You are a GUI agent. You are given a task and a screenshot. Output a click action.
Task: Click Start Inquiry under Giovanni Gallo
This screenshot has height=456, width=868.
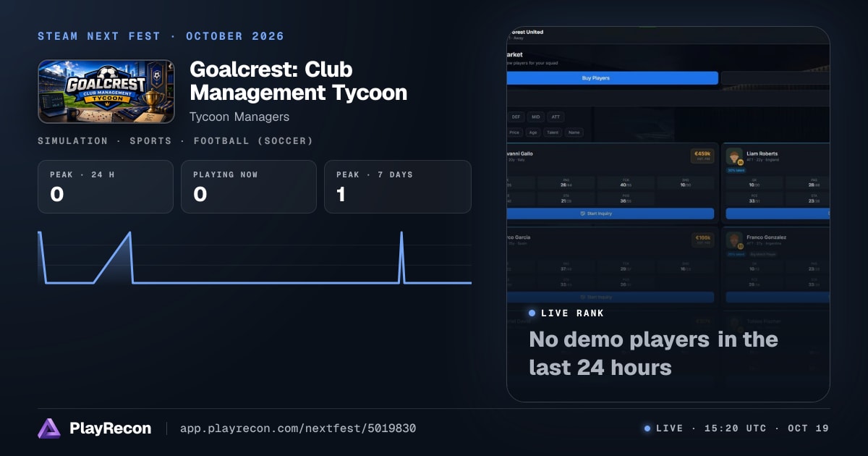tap(611, 214)
